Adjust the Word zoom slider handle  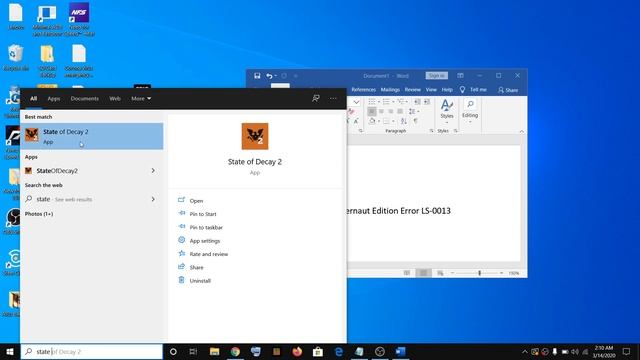pos(479,273)
